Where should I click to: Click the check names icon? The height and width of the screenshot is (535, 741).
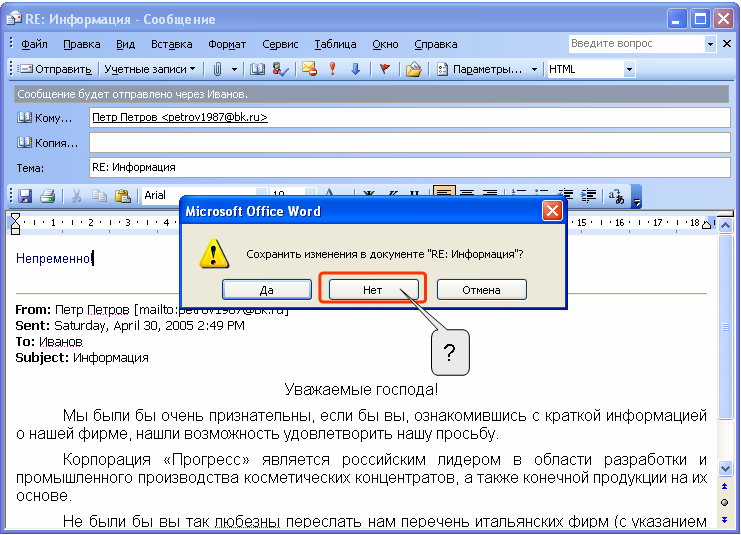280,69
